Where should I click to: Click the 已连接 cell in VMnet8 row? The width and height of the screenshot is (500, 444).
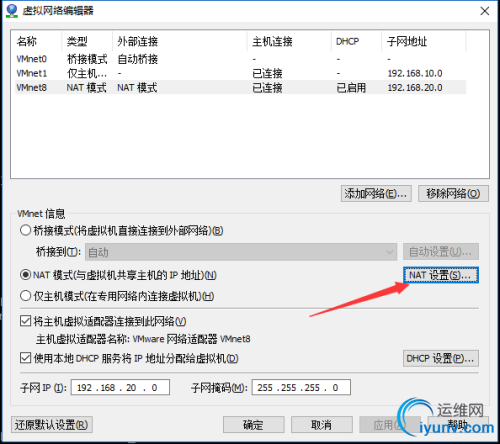[267, 88]
